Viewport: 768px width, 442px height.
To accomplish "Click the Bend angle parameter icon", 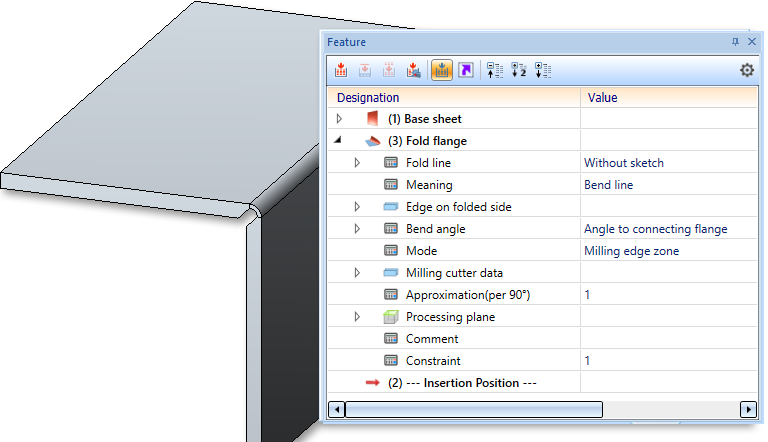I will tap(390, 228).
